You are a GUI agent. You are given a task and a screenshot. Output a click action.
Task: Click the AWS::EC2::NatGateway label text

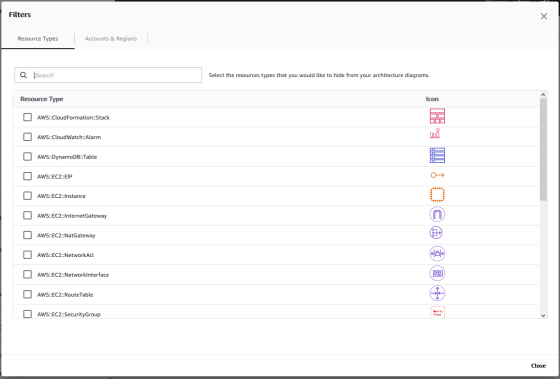pos(66,235)
